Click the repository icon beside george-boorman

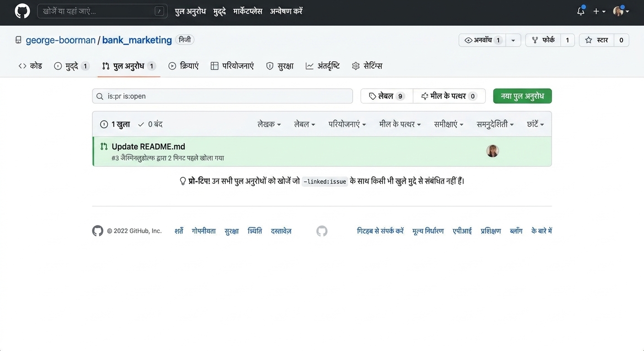[x=18, y=40]
